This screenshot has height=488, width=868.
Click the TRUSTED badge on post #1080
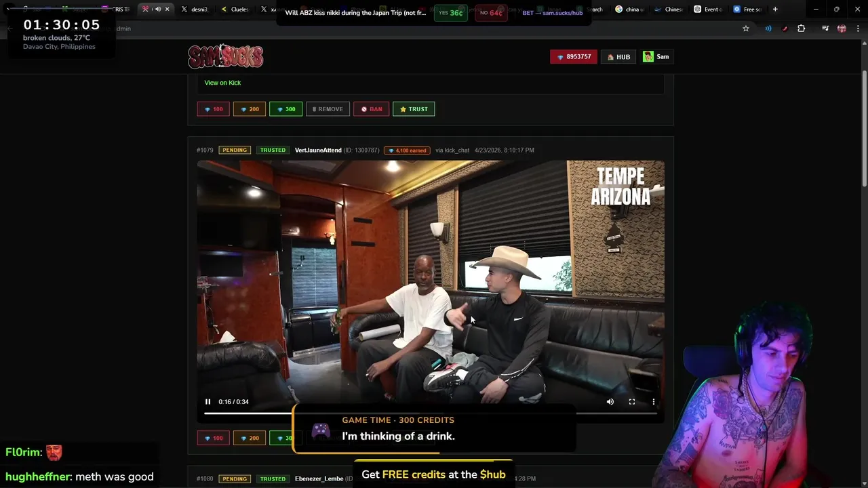click(273, 479)
